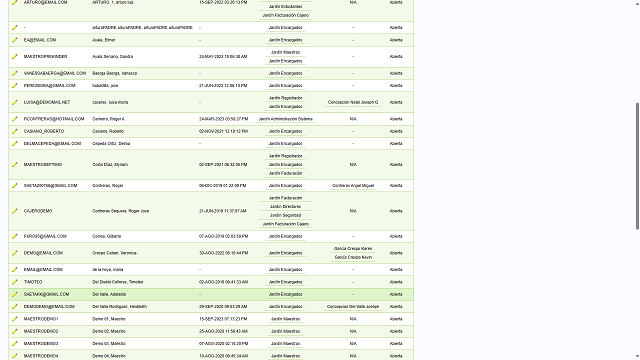Viewport: 640px width, 360px height.
Task: Edit user MAESTRODEMO3
Action: point(15,344)
